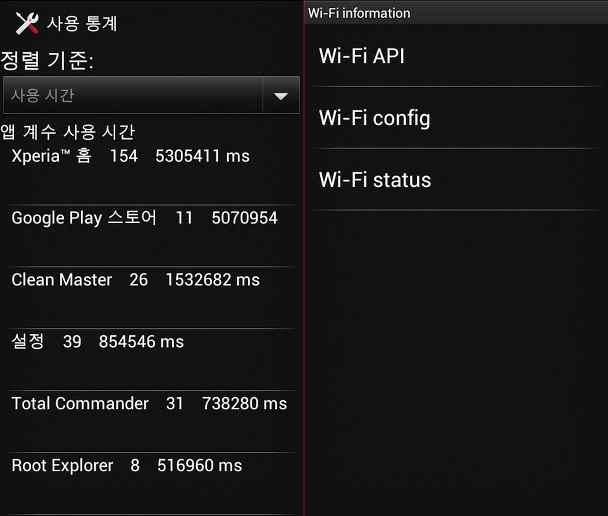608x516 pixels.
Task: Click the 앱 계수 사용 시간 header
Action: (68, 132)
